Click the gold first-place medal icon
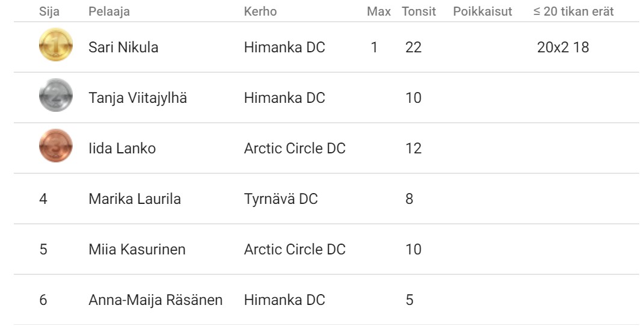The width and height of the screenshot is (644, 326). 56,45
